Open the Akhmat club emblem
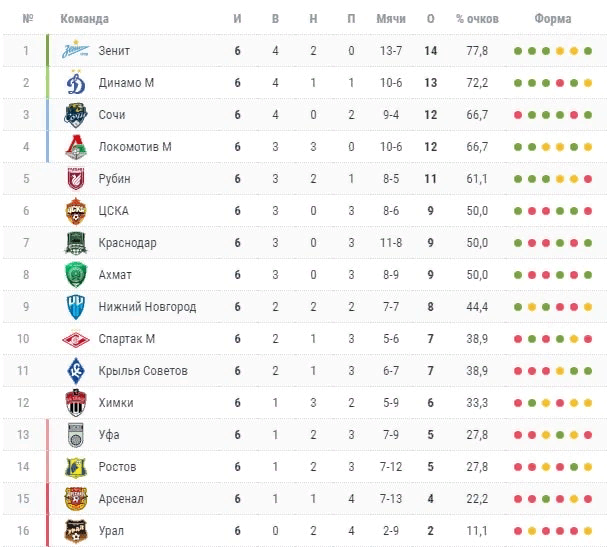Screen dimensions: 607x547 click(76, 275)
